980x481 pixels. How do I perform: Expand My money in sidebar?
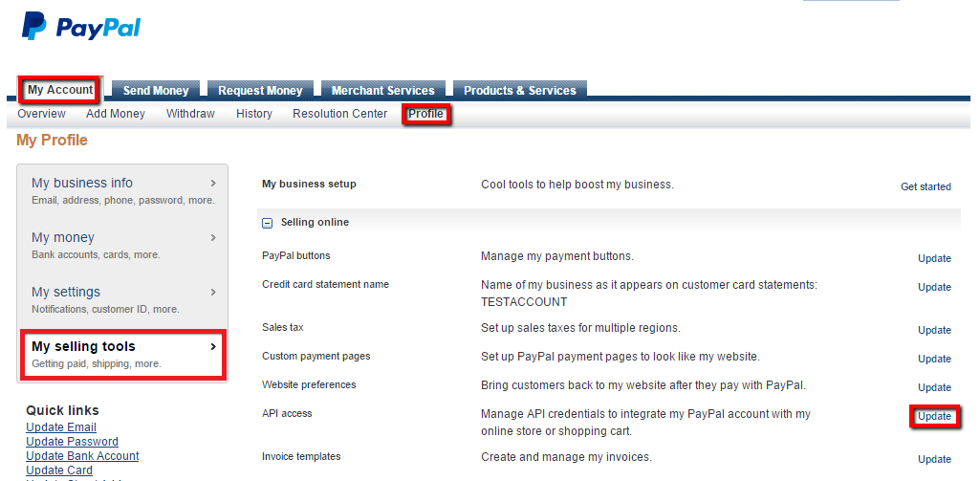tap(122, 245)
